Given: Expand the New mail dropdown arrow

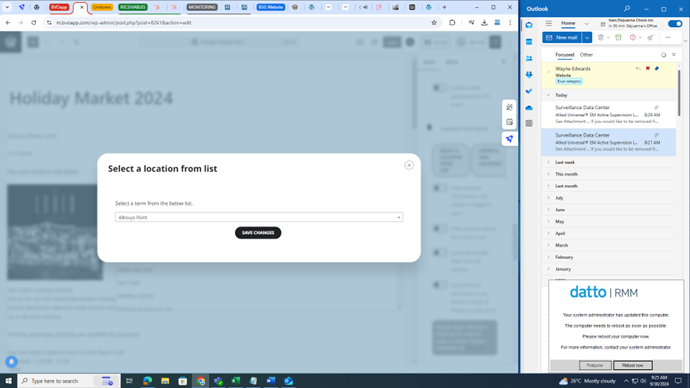Looking at the screenshot, I should pos(587,37).
